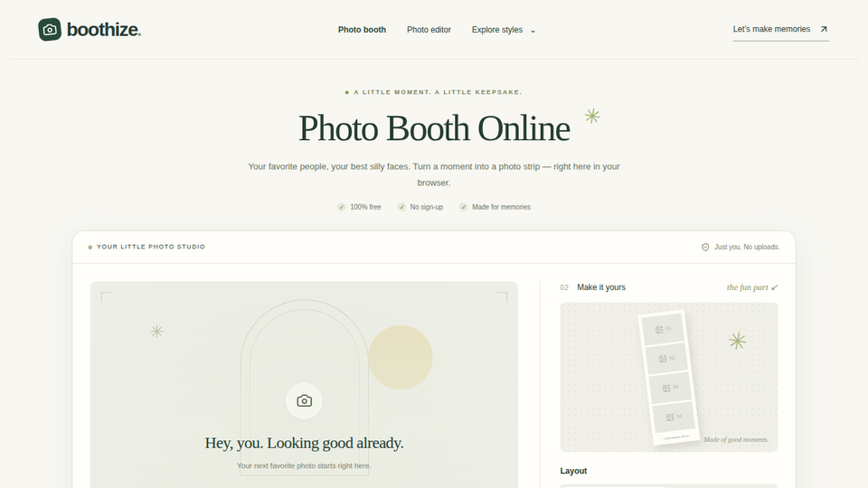Click the 100% free checkmark icon
This screenshot has width=868, height=488.
[x=342, y=207]
